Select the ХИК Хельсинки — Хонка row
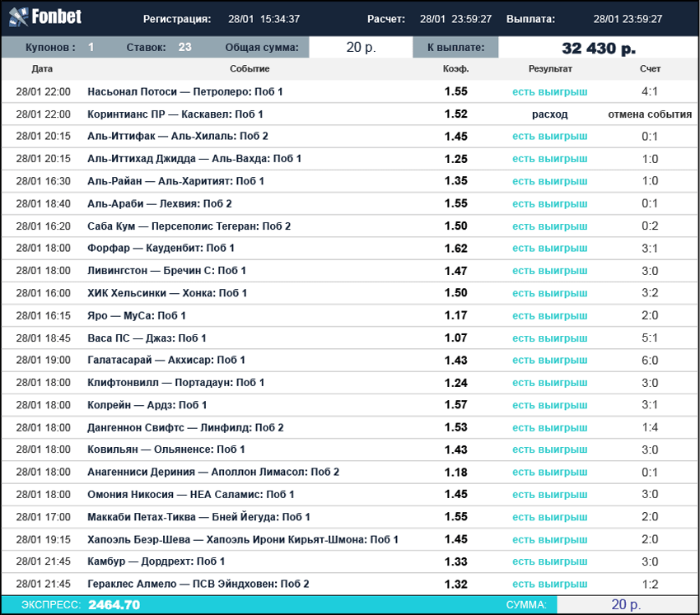This screenshot has width=700, height=615. (x=167, y=293)
